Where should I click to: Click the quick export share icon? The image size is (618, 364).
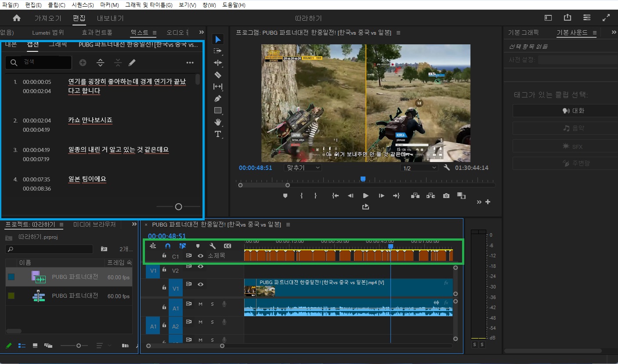point(567,18)
